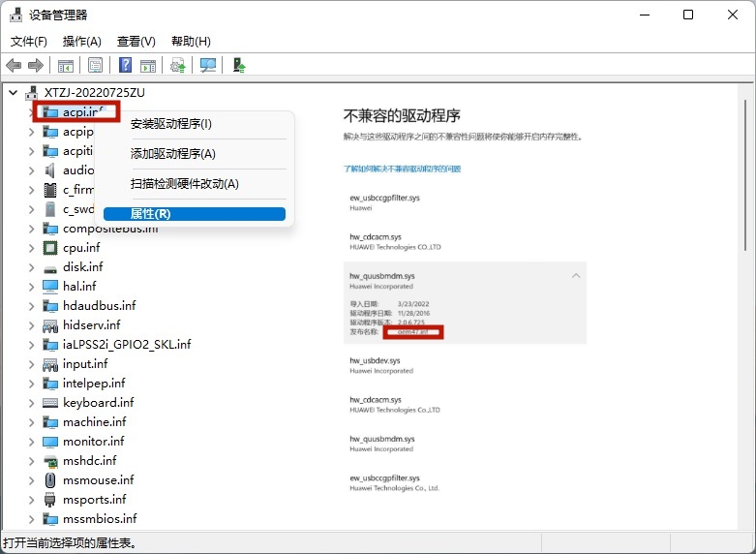Open the Properties toolbar icon
This screenshot has height=554, width=756.
[96, 65]
